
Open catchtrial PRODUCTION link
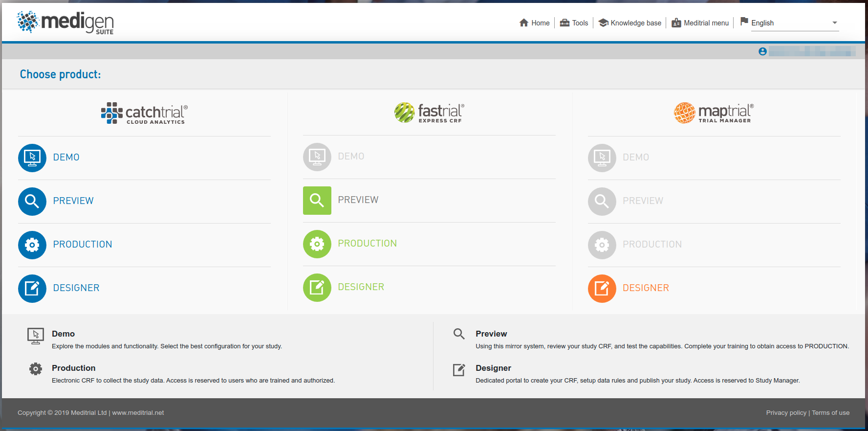point(83,245)
